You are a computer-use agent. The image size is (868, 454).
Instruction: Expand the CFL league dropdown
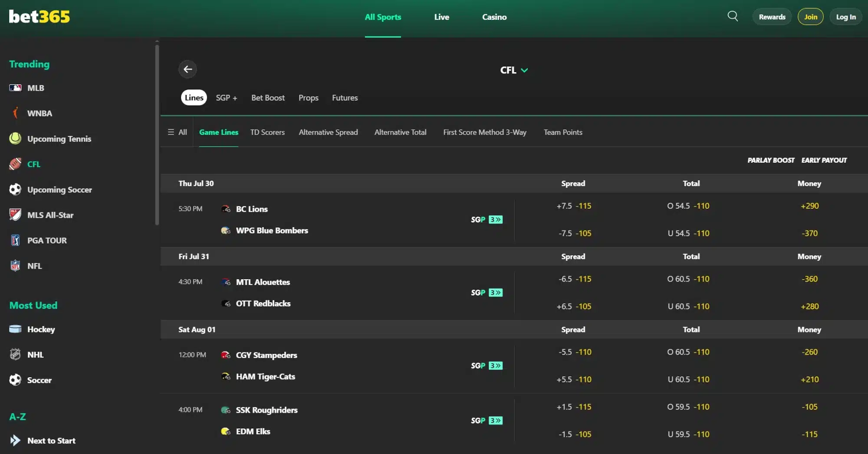(x=514, y=70)
